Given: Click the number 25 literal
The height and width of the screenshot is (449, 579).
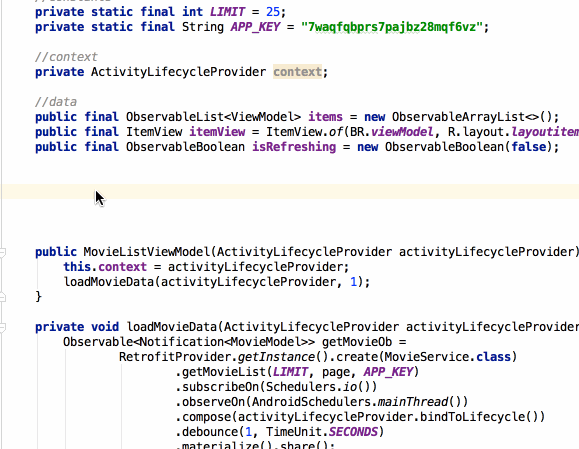Looking at the screenshot, I should point(273,12).
